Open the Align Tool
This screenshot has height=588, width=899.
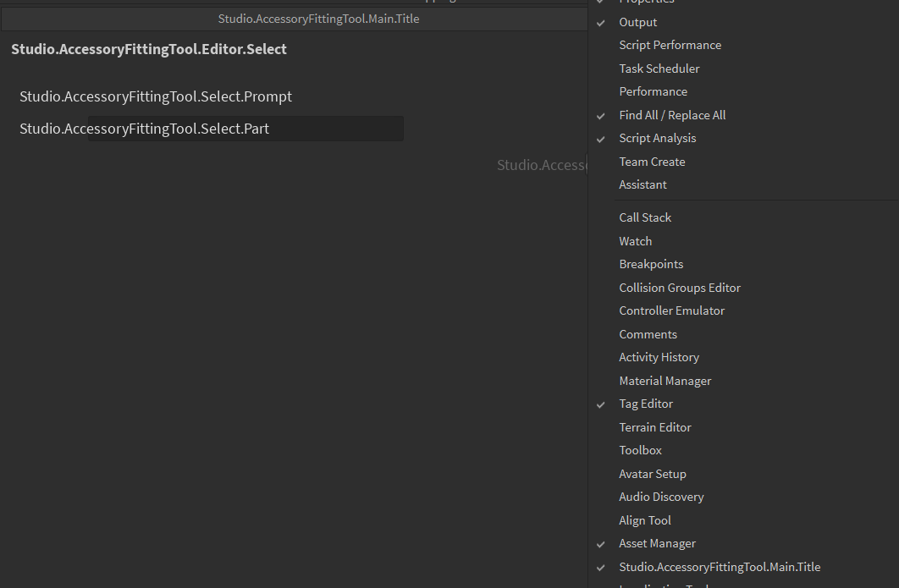tap(644, 519)
